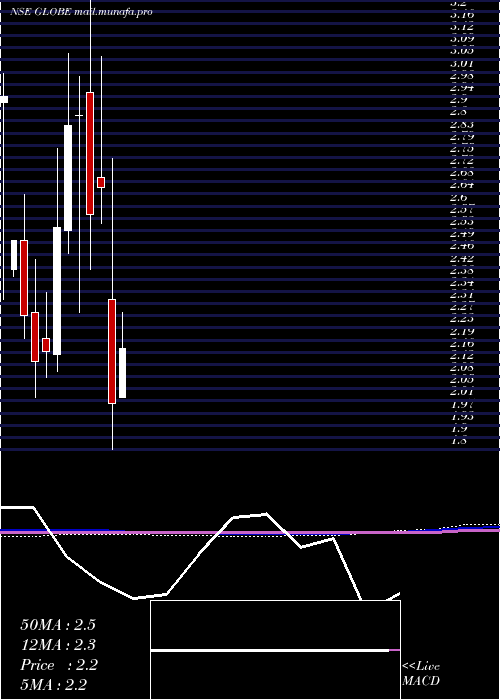Viewport: 500px width, 700px height.
Task: Select the 2.27 price axis label
Action: click(462, 307)
